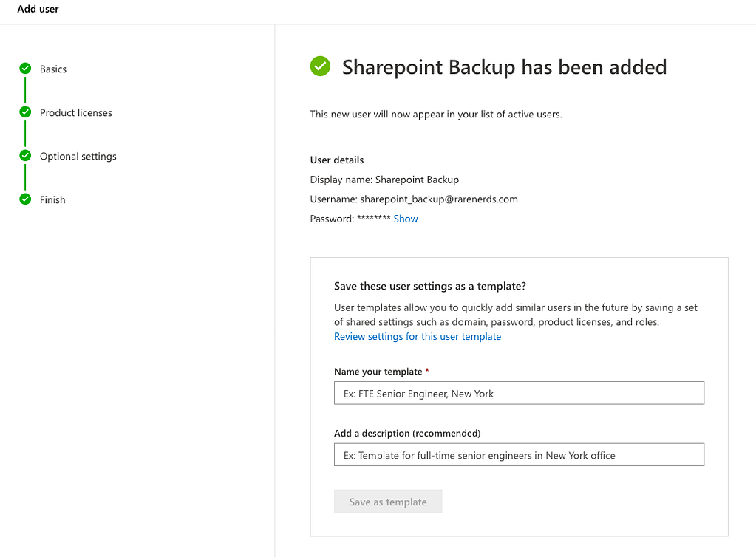The width and height of the screenshot is (756, 557).
Task: Click the Save as template button
Action: [388, 502]
